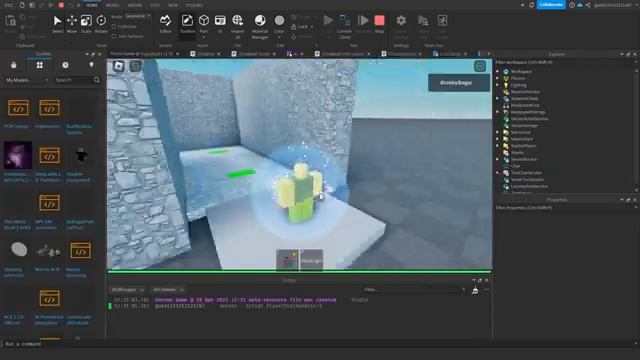Image resolution: width=640 pixels, height=360 pixels.
Task: Click the Output filter field
Action: click(413, 290)
